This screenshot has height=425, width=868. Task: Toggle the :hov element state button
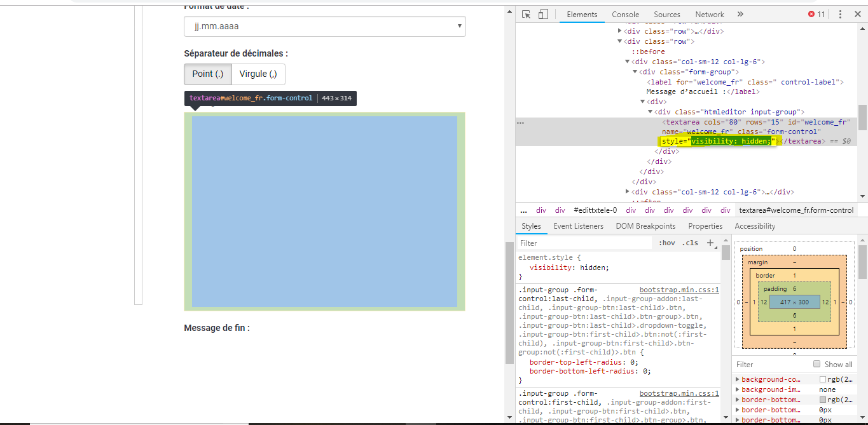pyautogui.click(x=666, y=243)
